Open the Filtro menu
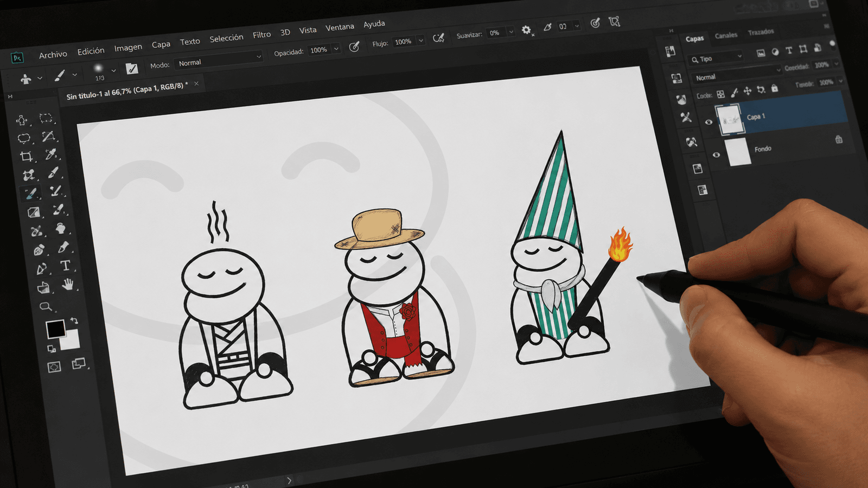 pos(261,35)
